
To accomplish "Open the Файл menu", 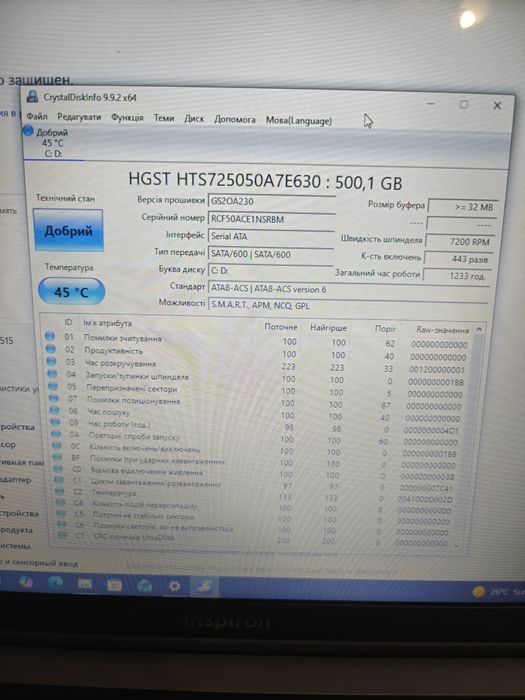I will 37,116.
